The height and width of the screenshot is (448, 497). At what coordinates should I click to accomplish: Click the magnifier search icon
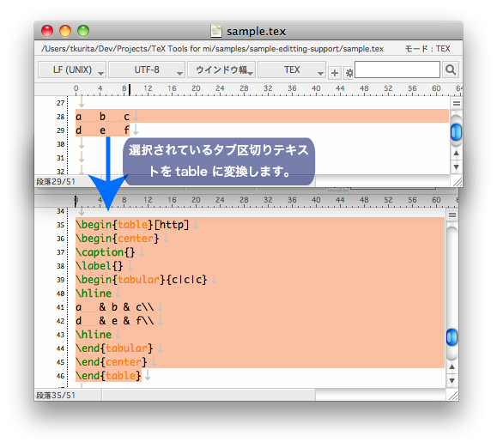(x=451, y=70)
